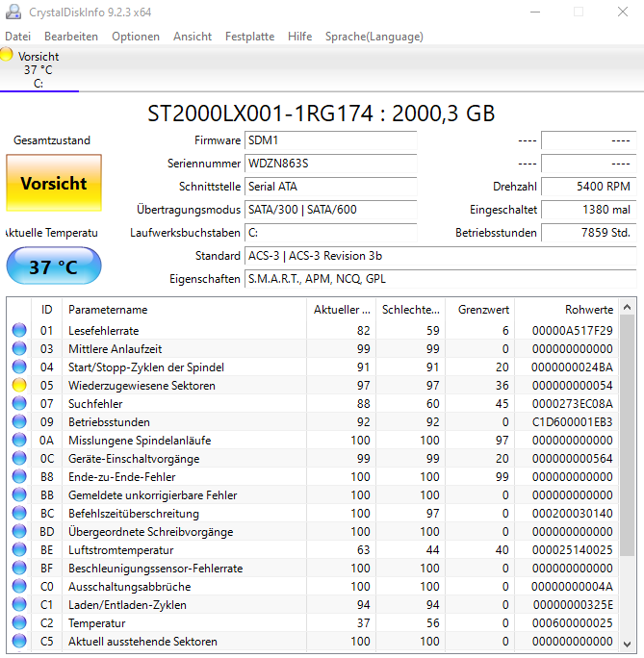Click the Aktueller column header
The height and width of the screenshot is (658, 644).
click(x=342, y=310)
